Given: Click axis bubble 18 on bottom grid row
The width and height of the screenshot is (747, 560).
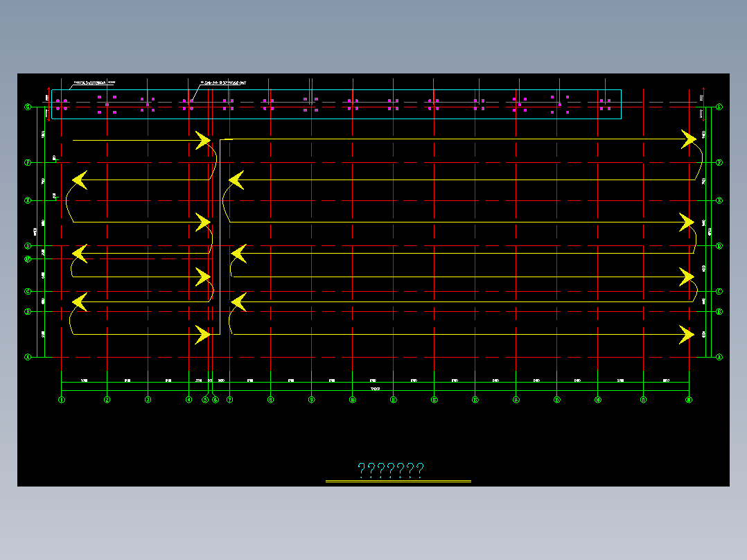Looking at the screenshot, I should point(689,400).
